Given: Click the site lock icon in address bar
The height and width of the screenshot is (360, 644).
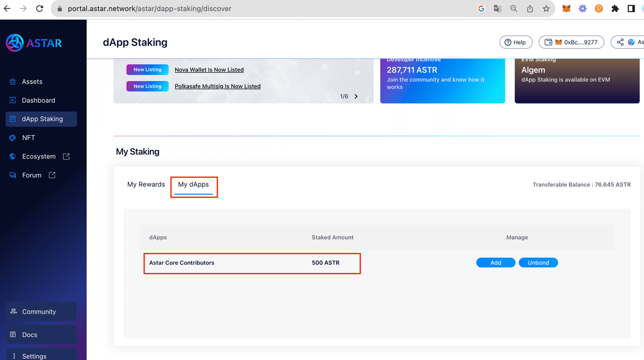Looking at the screenshot, I should click(x=59, y=9).
